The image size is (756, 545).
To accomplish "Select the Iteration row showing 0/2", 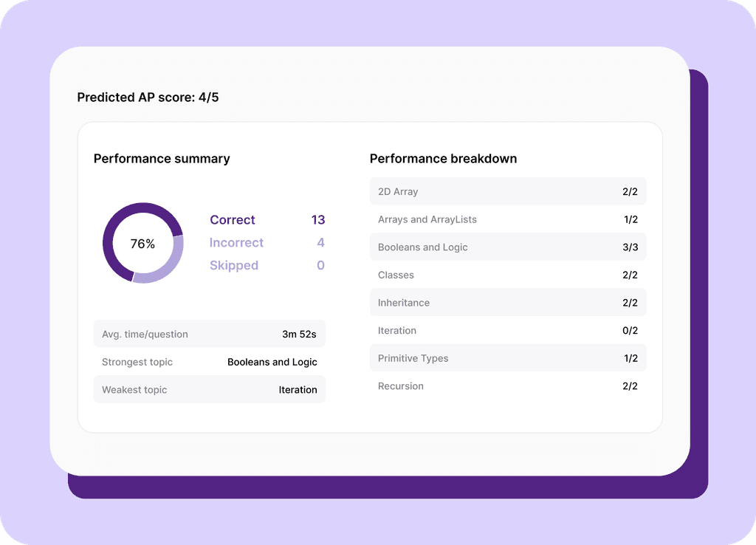I will coord(507,330).
